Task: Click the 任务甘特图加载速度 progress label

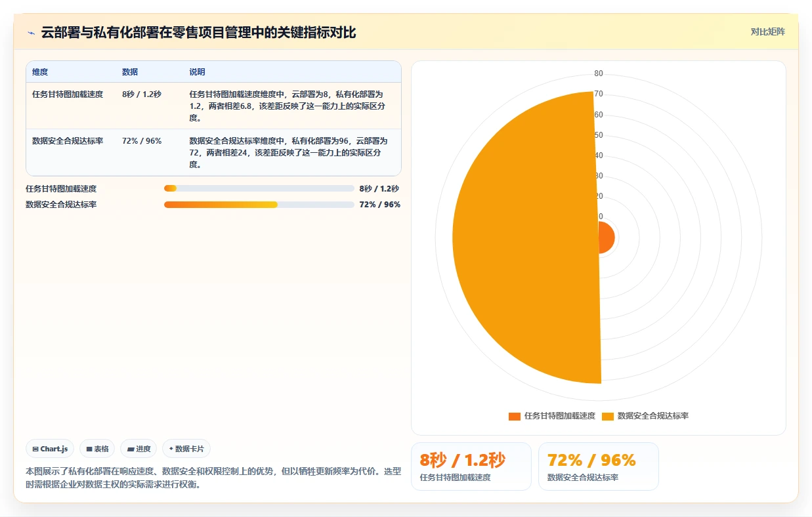Action: 61,188
